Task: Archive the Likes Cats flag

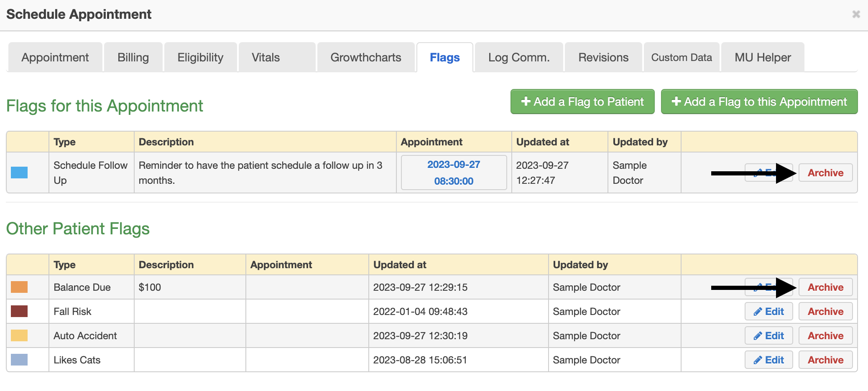Action: [825, 360]
